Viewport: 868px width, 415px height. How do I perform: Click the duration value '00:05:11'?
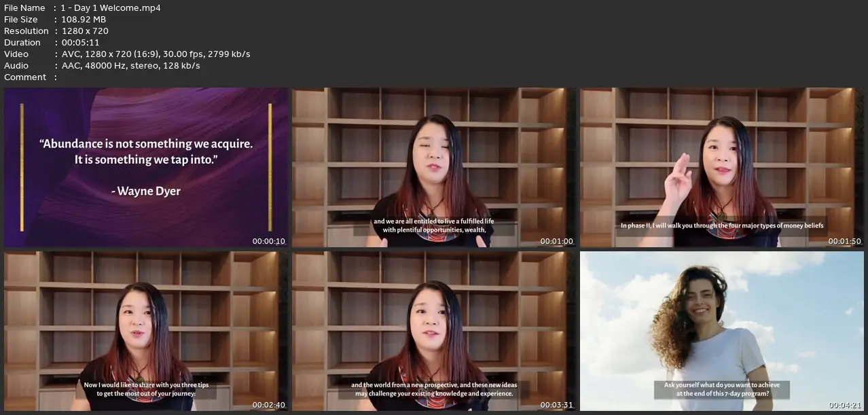coord(80,43)
